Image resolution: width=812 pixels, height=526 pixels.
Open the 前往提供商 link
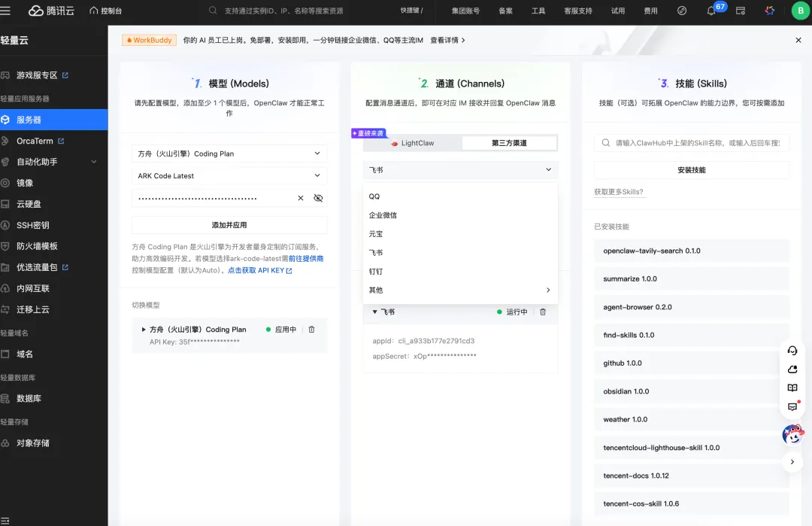tap(306, 258)
